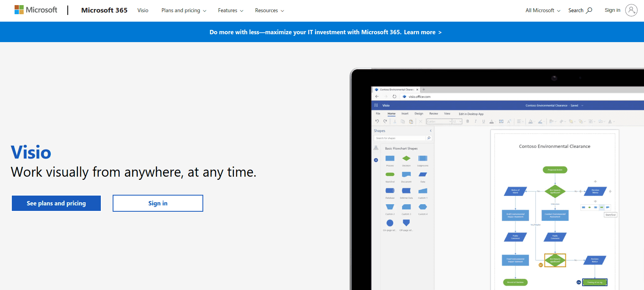
Task: Select the External Data shape
Action: [x=406, y=190]
